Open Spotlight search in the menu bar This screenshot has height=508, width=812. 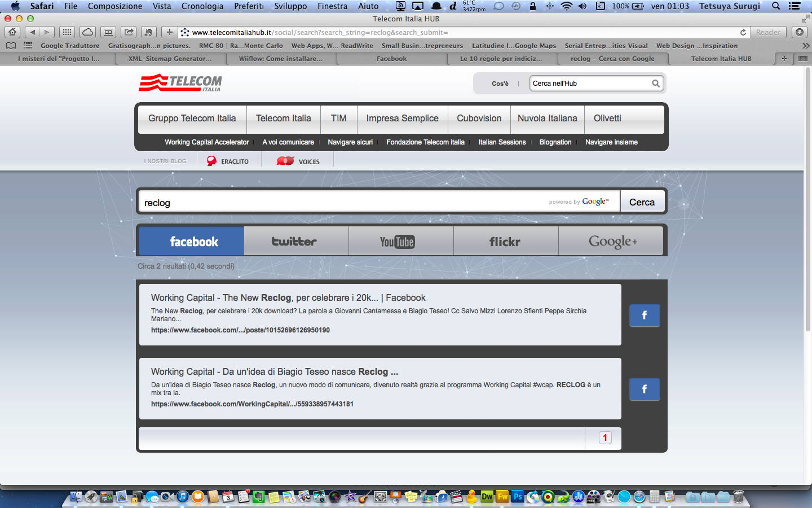point(776,6)
